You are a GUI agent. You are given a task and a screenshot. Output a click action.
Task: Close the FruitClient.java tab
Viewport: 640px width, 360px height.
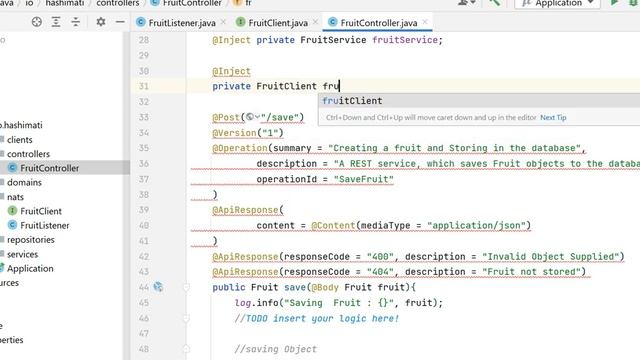point(316,22)
